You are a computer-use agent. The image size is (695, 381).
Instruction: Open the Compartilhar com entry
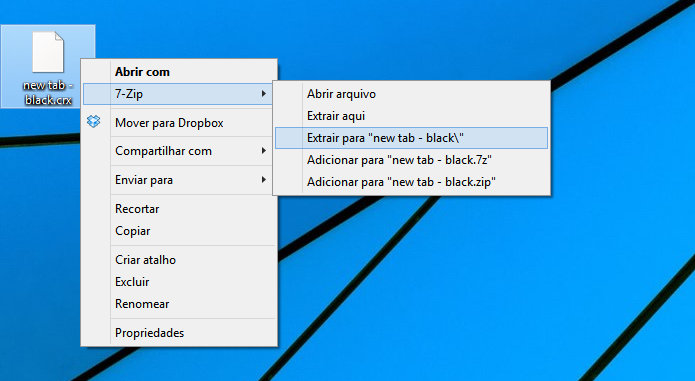click(x=179, y=151)
